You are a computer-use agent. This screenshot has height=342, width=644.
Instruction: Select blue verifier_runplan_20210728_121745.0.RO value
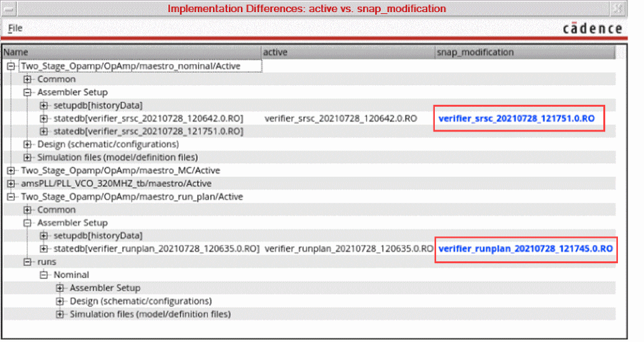pos(526,249)
